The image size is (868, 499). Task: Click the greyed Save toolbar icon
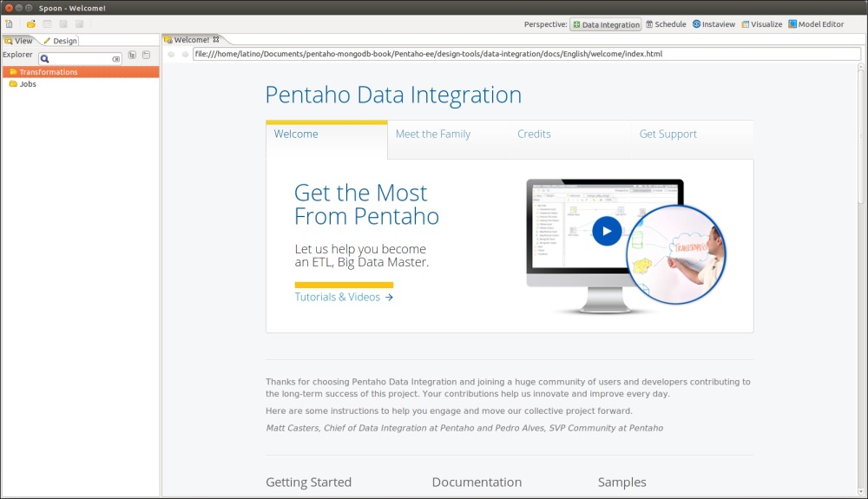point(63,23)
